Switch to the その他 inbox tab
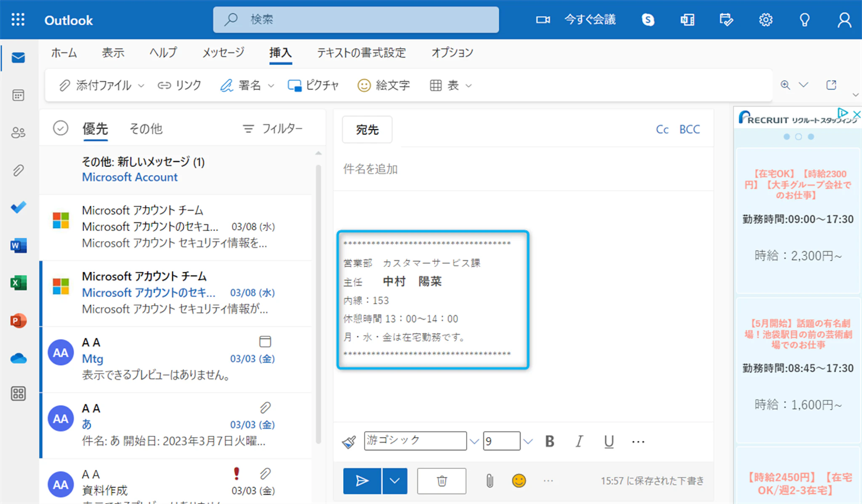The height and width of the screenshot is (504, 862). pyautogui.click(x=146, y=128)
